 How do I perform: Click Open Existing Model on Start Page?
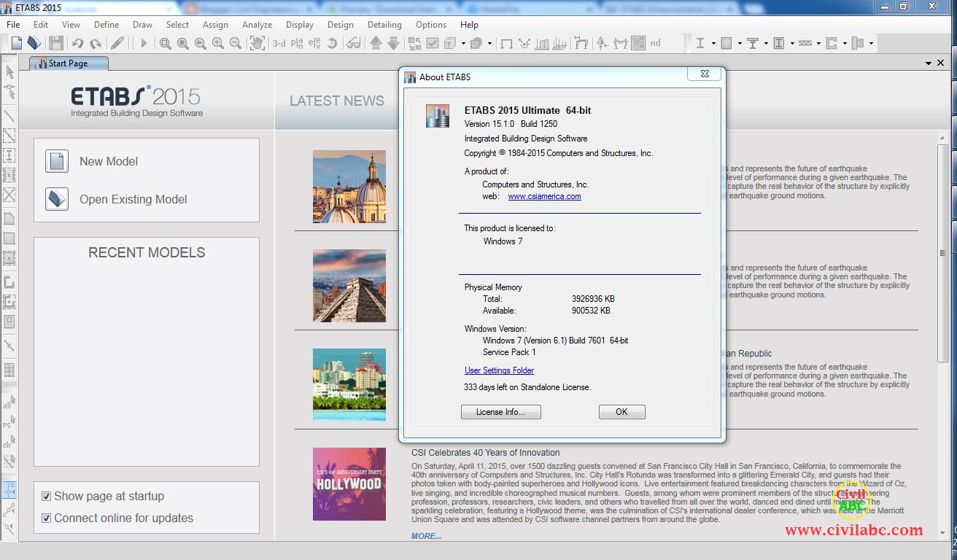pos(116,199)
